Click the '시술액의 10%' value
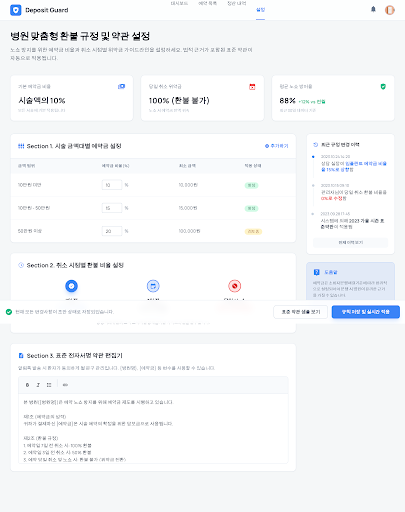Viewport: 405px width, 512px height. coord(42,100)
